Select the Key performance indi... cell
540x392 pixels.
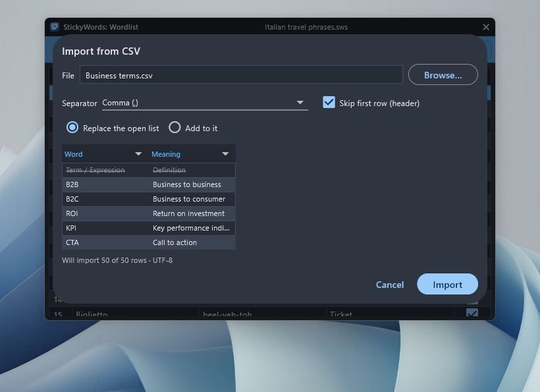[x=192, y=228]
